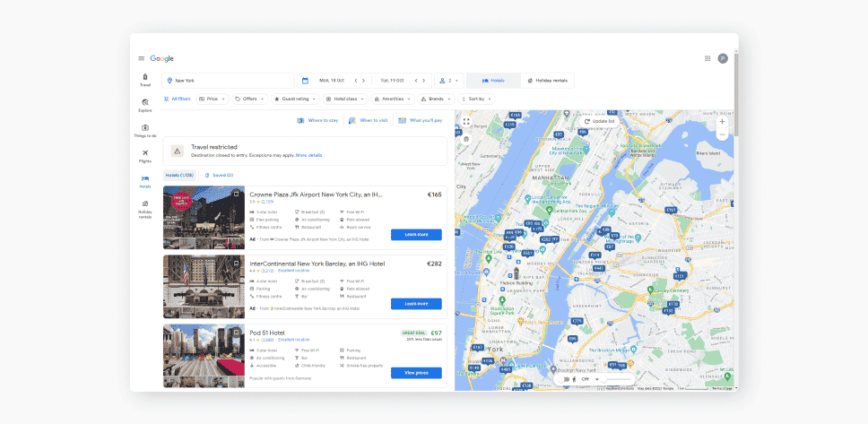The width and height of the screenshot is (868, 424).
Task: Select the €187 map price marker
Action: 477,348
